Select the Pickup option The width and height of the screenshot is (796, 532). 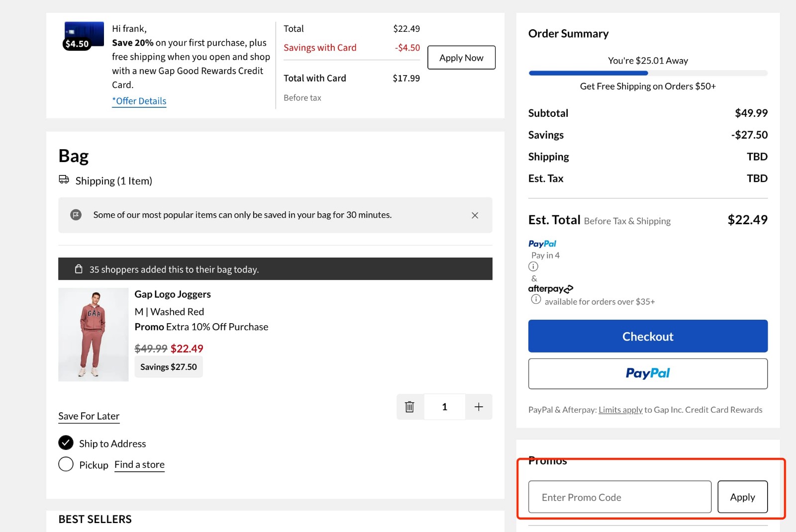65,464
